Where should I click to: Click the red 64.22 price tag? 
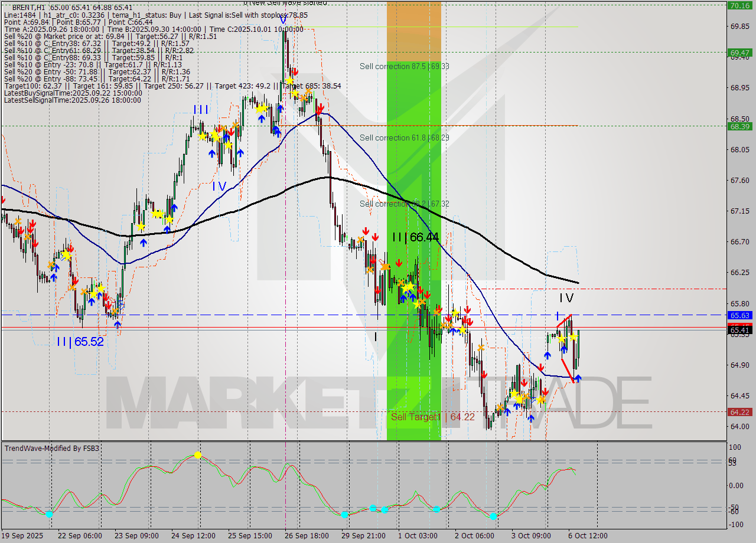pyautogui.click(x=739, y=412)
